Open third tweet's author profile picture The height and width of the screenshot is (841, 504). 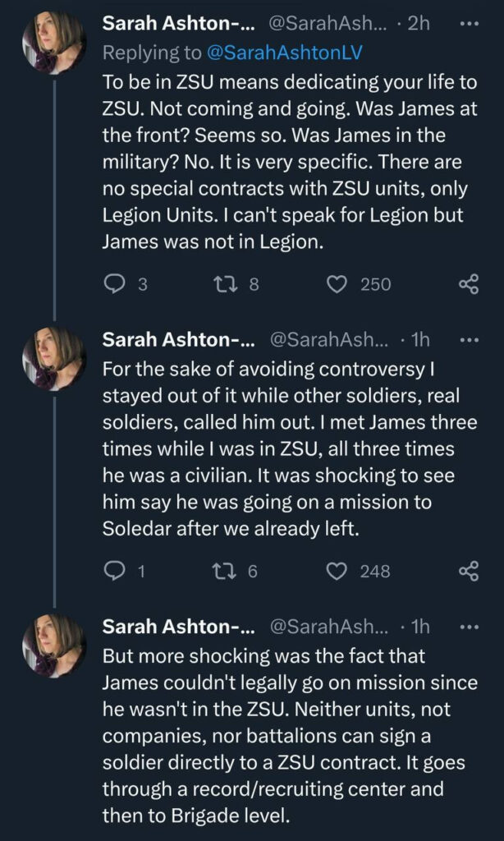(x=54, y=645)
